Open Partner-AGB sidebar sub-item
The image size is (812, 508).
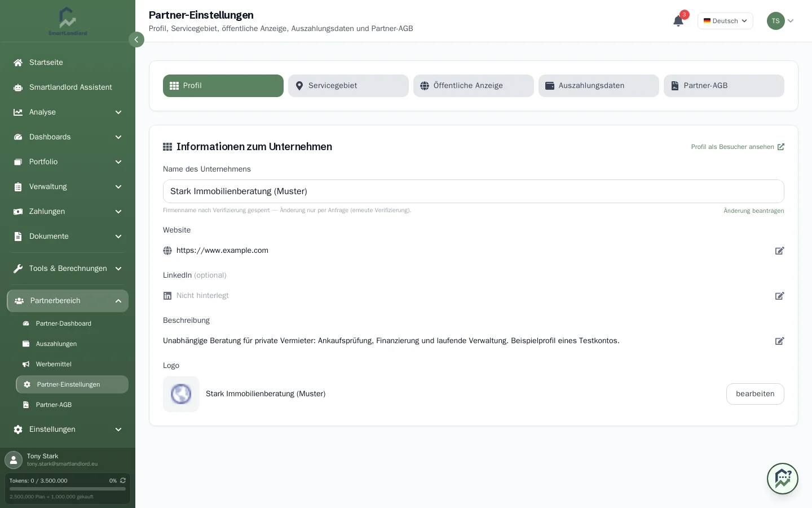(x=72, y=405)
